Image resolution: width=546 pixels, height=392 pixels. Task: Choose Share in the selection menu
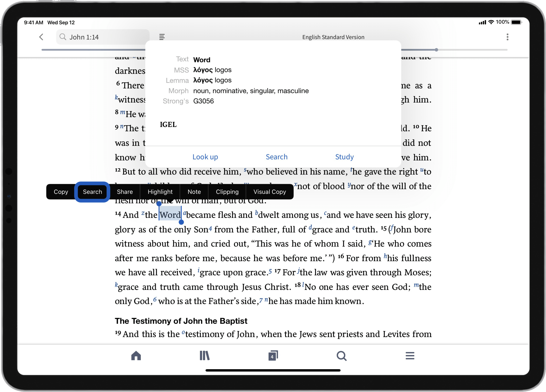point(125,192)
